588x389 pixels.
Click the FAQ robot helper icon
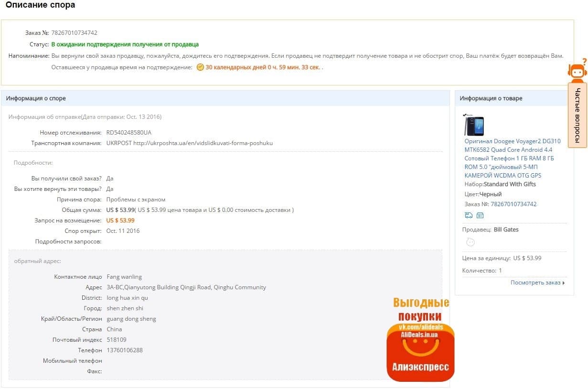(x=577, y=71)
